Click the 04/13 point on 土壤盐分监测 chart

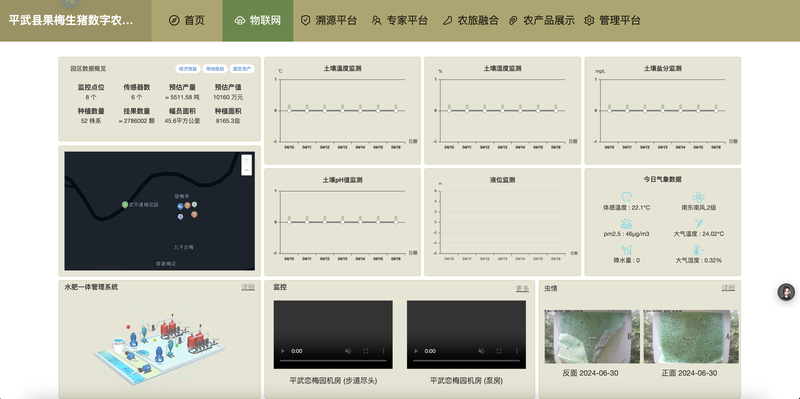tap(662, 110)
